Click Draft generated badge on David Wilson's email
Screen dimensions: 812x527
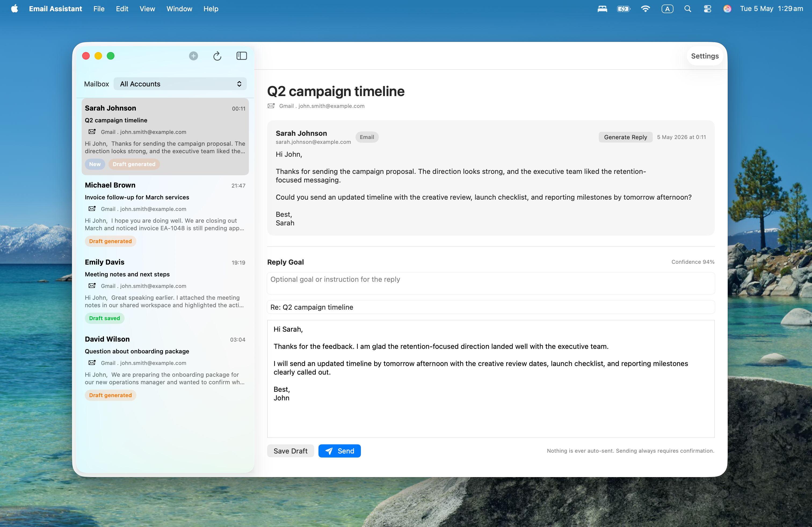pyautogui.click(x=111, y=395)
